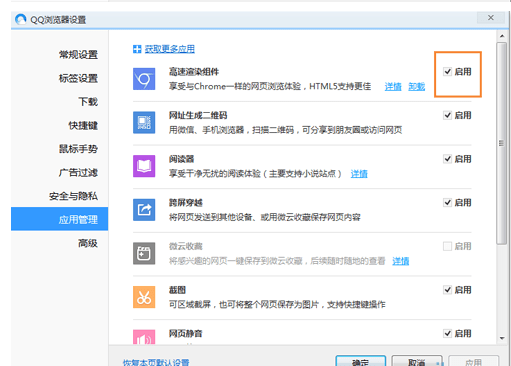
Task: Switch to the 快捷键 settings
Action: [x=83, y=125]
